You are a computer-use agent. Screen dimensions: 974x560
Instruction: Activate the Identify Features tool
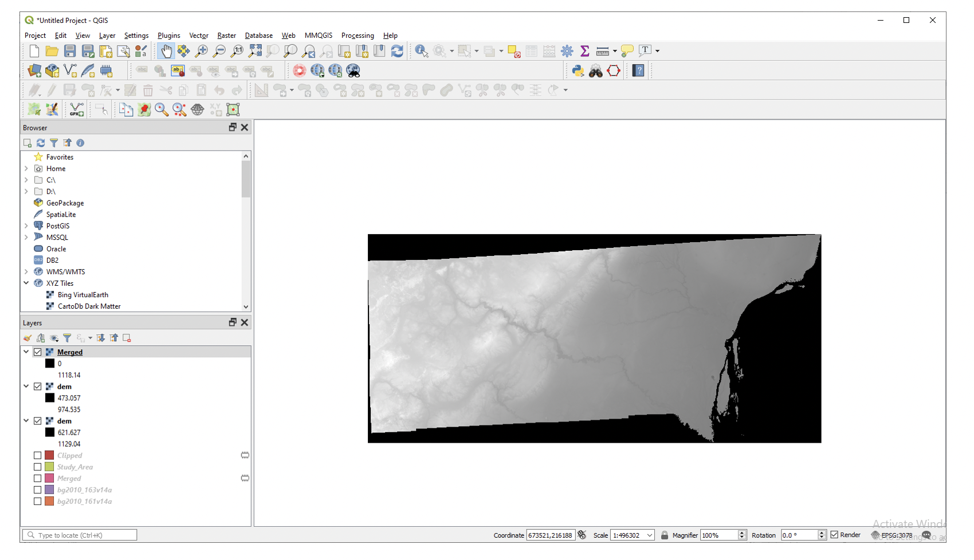(x=422, y=51)
